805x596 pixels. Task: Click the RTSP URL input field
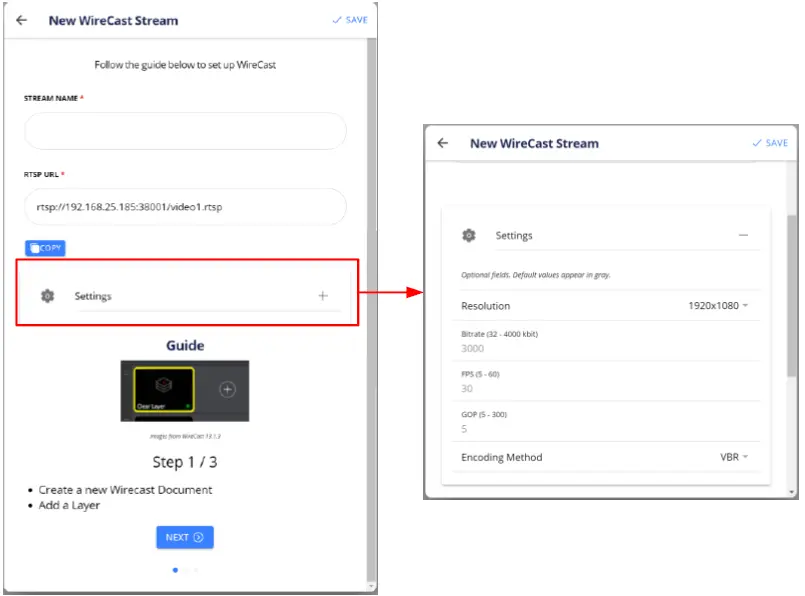[185, 207]
